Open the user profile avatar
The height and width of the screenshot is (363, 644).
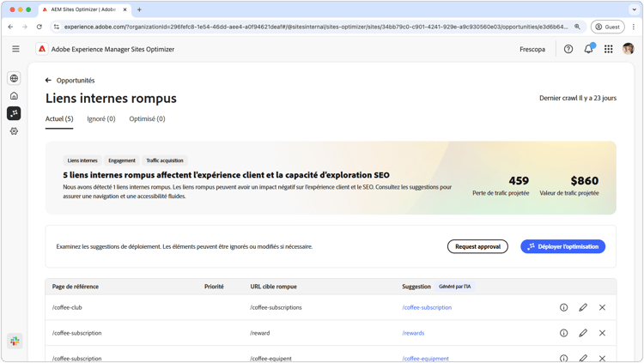click(x=628, y=49)
